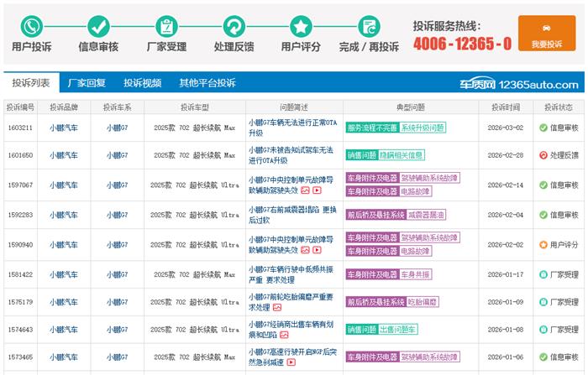Switch to the 投诉列表 tab
Image resolution: width=588 pixels, height=375 pixels.
pyautogui.click(x=31, y=83)
